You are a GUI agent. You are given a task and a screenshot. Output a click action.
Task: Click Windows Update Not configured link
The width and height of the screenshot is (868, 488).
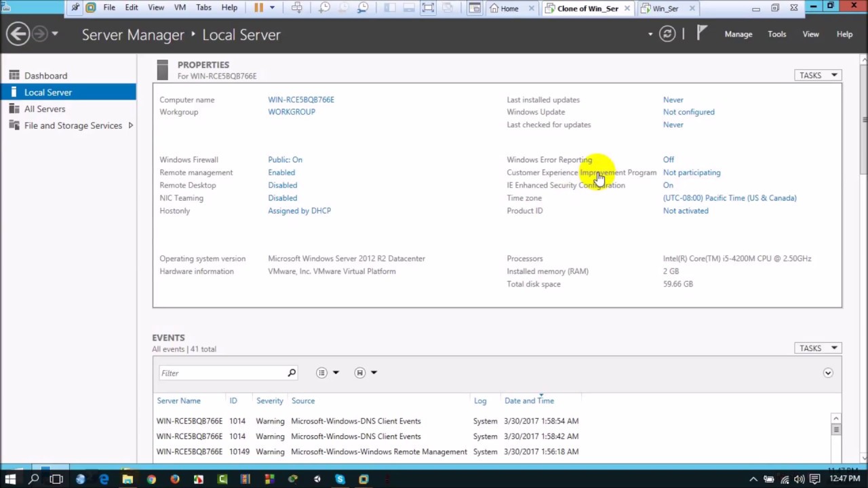(x=689, y=112)
